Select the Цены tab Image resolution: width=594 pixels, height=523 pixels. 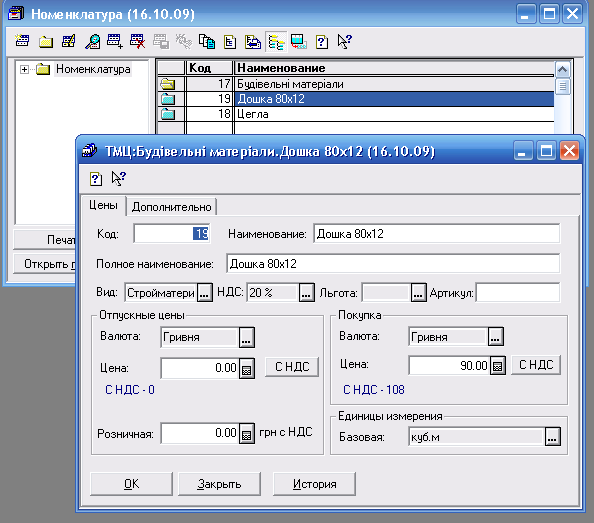tap(103, 205)
